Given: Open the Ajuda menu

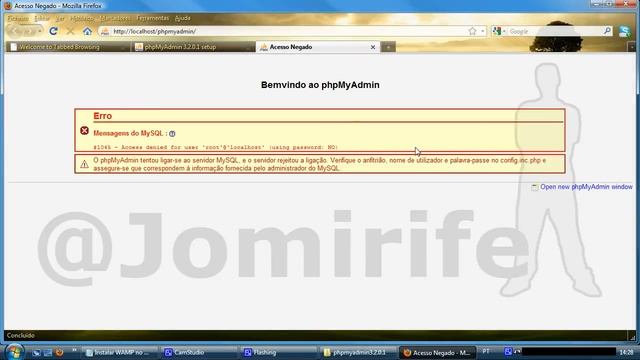Looking at the screenshot, I should click(x=182, y=18).
